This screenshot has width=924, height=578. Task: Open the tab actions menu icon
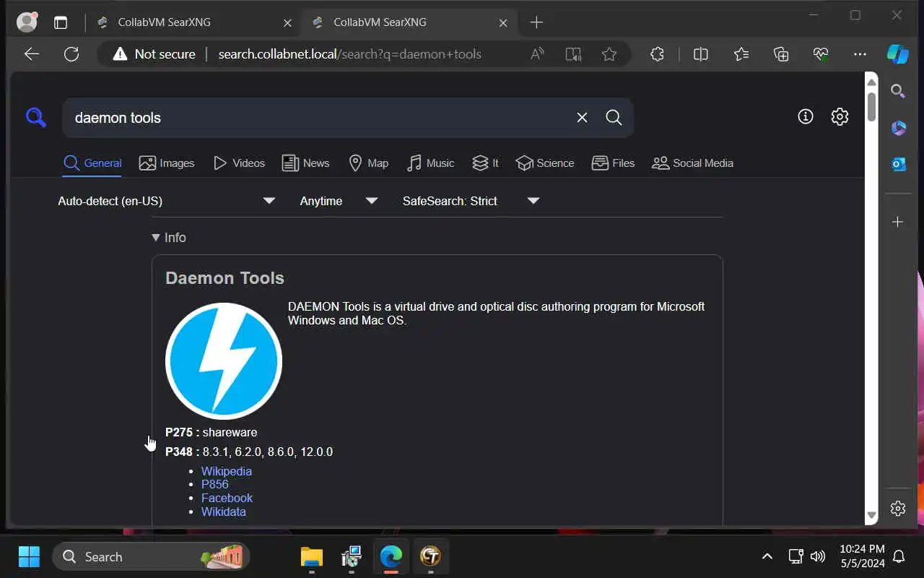pos(61,22)
